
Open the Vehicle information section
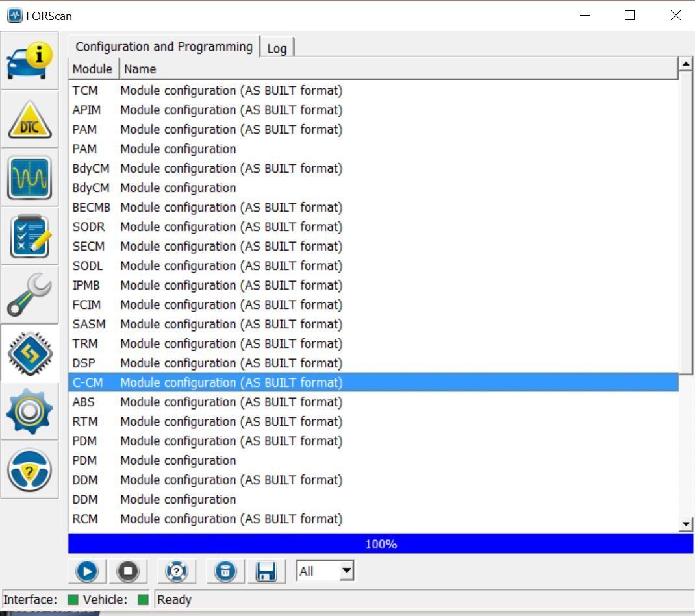(30, 60)
